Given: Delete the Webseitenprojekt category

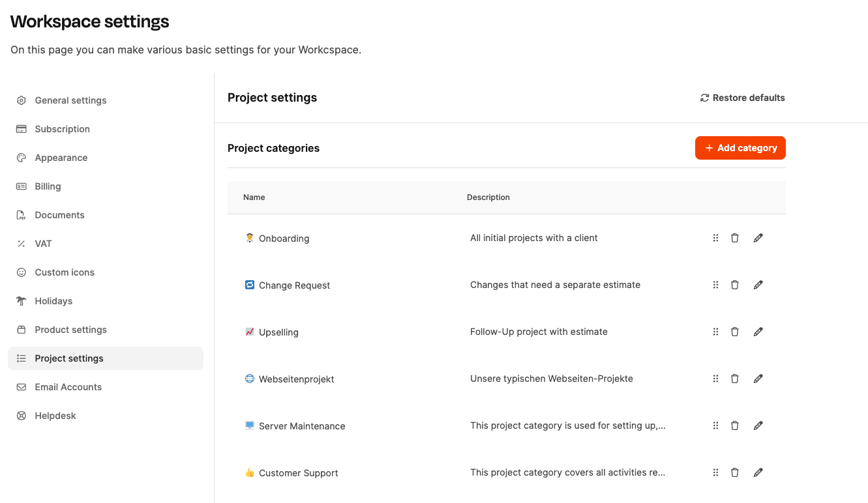Looking at the screenshot, I should coord(735,379).
